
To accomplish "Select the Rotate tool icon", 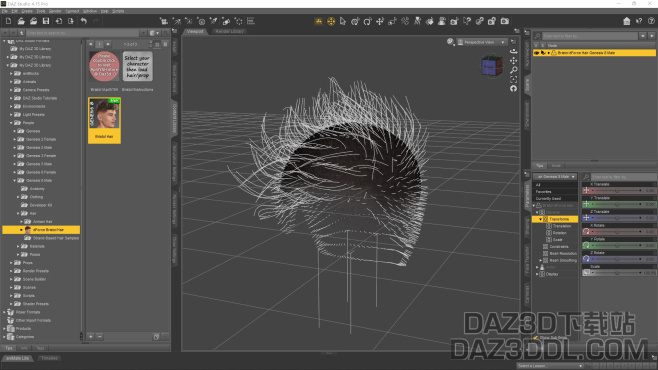I will (x=368, y=21).
